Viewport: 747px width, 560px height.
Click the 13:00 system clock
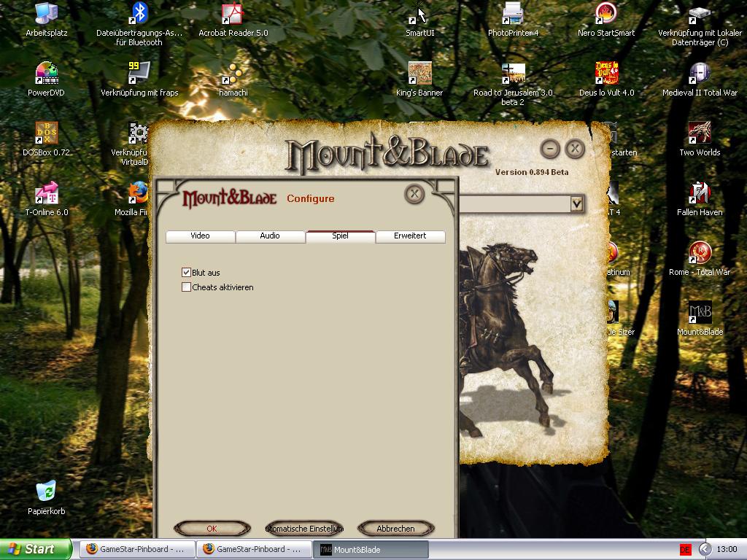point(727,550)
